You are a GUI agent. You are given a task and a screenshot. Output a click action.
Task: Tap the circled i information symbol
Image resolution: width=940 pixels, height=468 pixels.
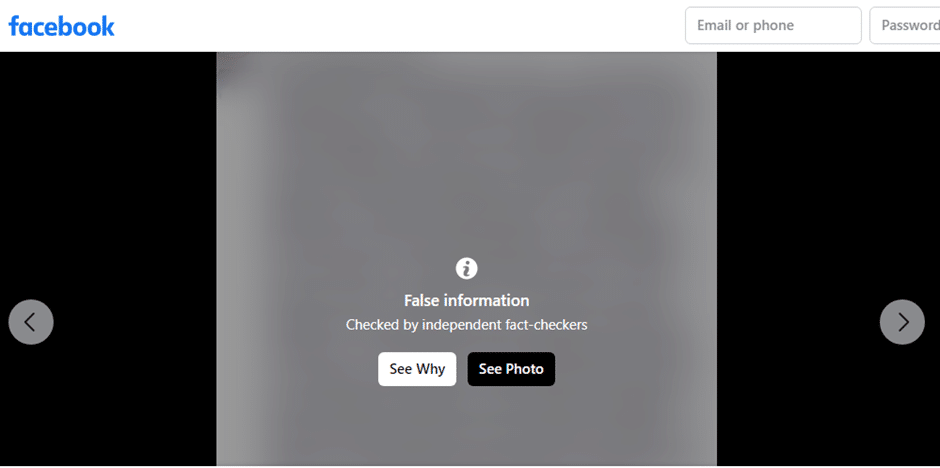(466, 268)
